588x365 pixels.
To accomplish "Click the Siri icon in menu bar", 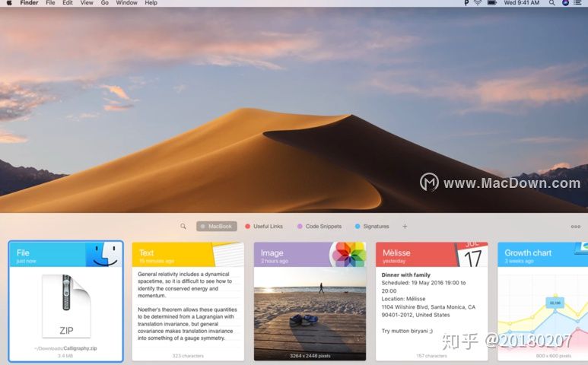I will [x=565, y=3].
